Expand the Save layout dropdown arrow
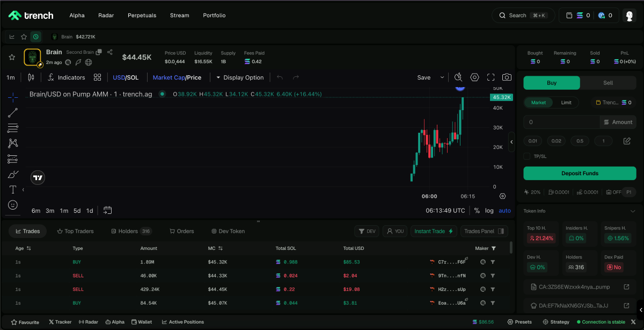644x330 pixels. pos(442,77)
